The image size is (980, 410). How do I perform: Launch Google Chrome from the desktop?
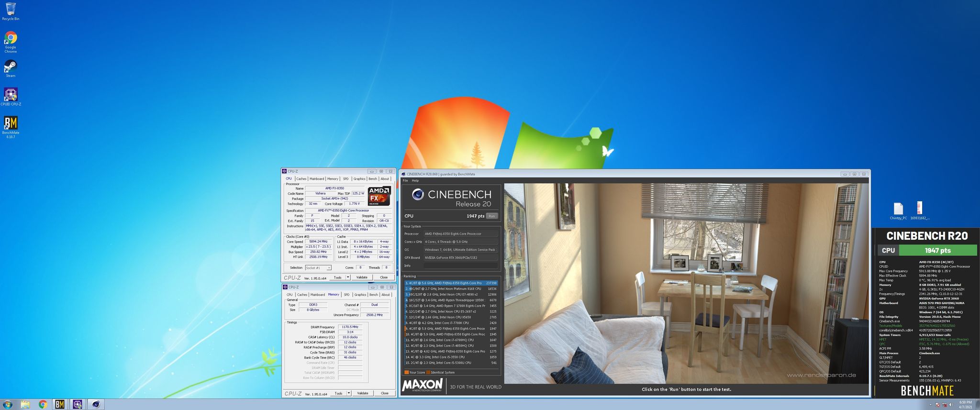point(11,42)
